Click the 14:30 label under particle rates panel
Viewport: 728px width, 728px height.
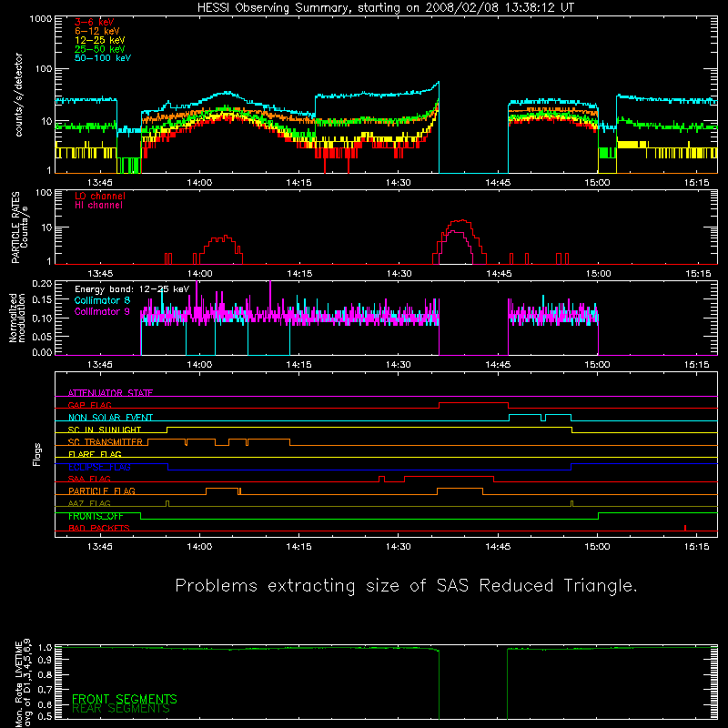click(x=399, y=274)
